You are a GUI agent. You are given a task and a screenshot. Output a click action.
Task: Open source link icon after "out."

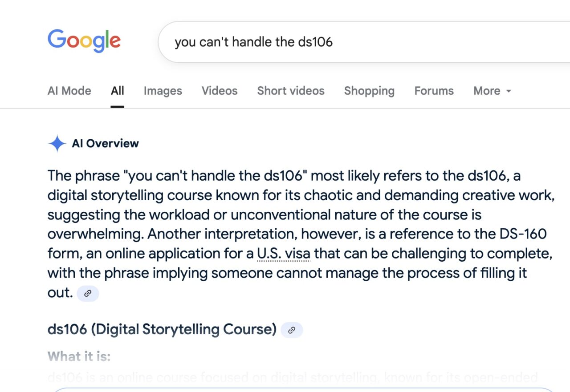[88, 294]
